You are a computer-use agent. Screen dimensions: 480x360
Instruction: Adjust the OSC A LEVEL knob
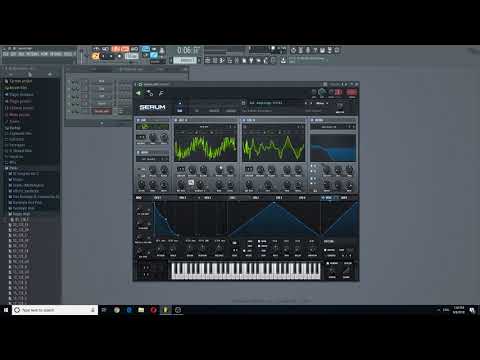230,185
